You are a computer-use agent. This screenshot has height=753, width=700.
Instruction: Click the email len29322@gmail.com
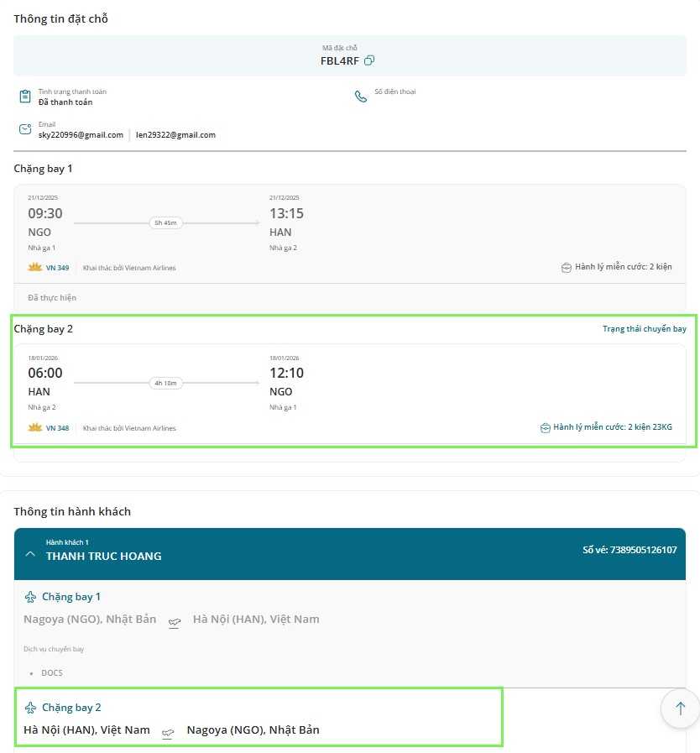175,135
